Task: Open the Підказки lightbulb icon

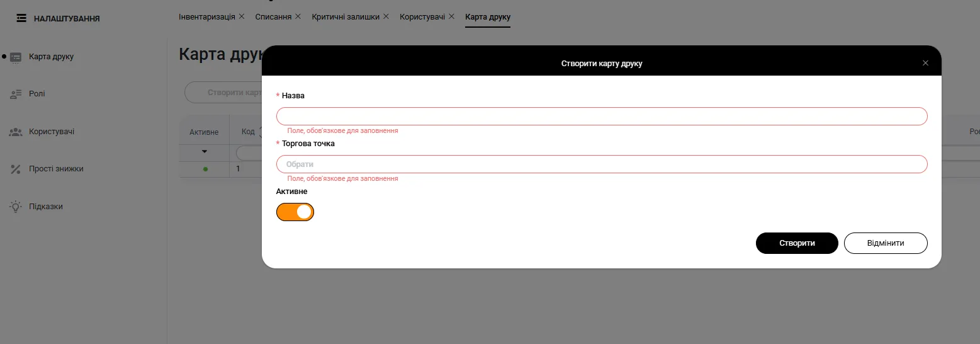Action: pyautogui.click(x=16, y=207)
